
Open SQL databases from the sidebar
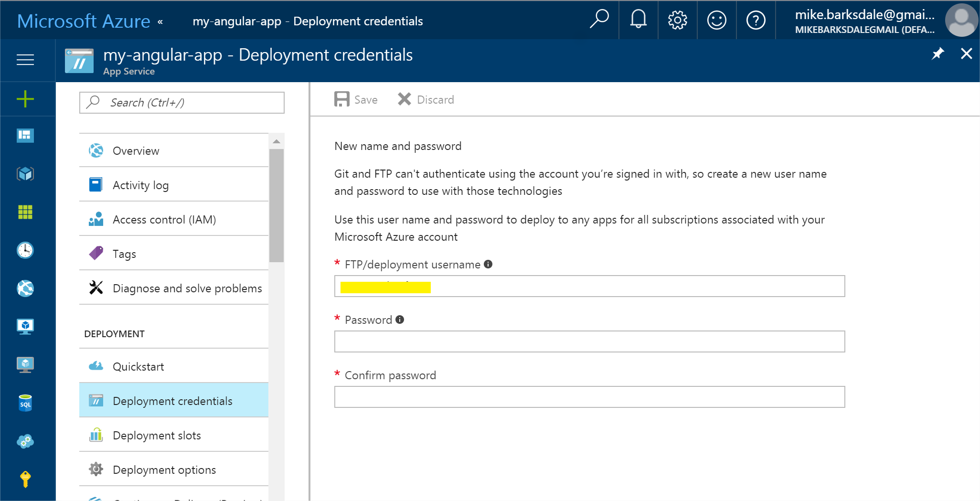pyautogui.click(x=25, y=403)
